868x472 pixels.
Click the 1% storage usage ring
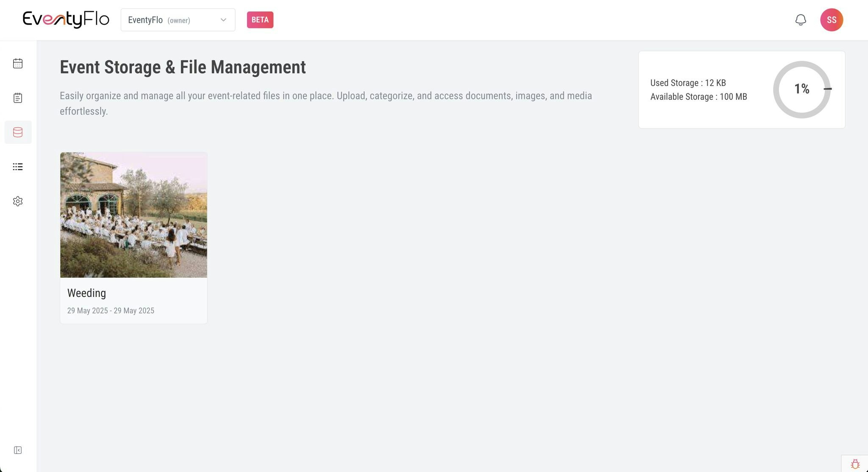click(x=802, y=89)
